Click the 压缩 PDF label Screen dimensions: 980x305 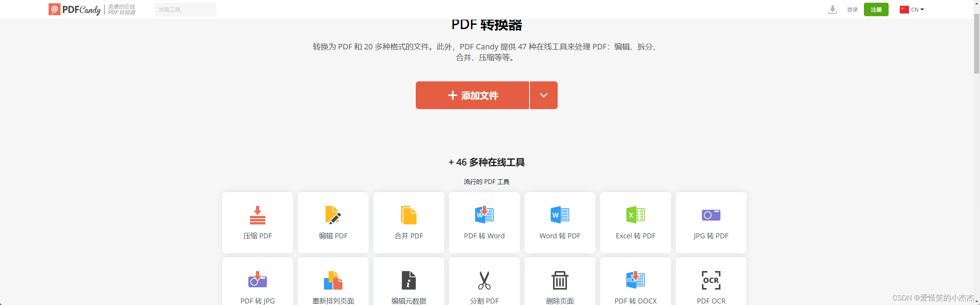click(258, 236)
